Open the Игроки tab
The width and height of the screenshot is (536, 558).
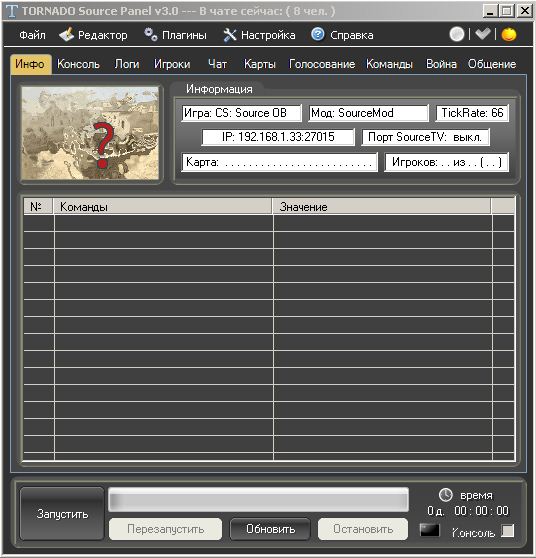pos(172,64)
